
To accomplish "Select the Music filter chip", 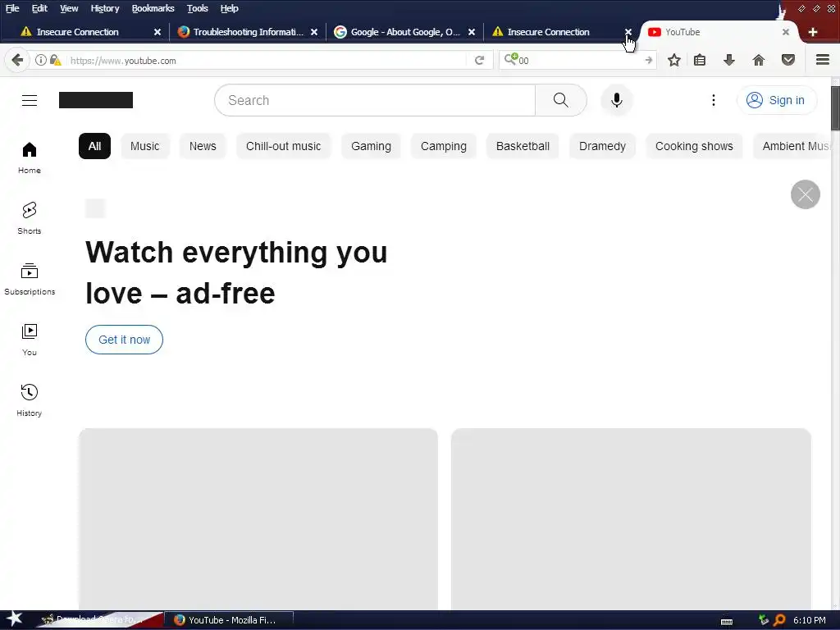I will coord(144,146).
